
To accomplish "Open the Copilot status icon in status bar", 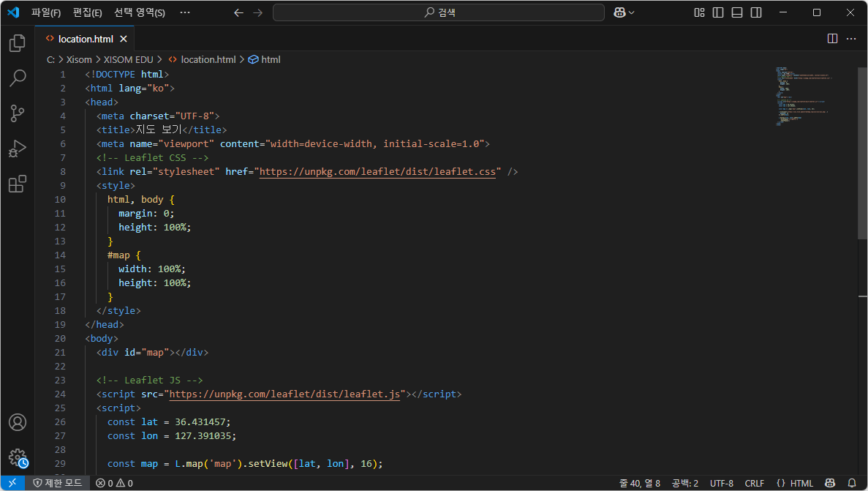I will pos(830,483).
